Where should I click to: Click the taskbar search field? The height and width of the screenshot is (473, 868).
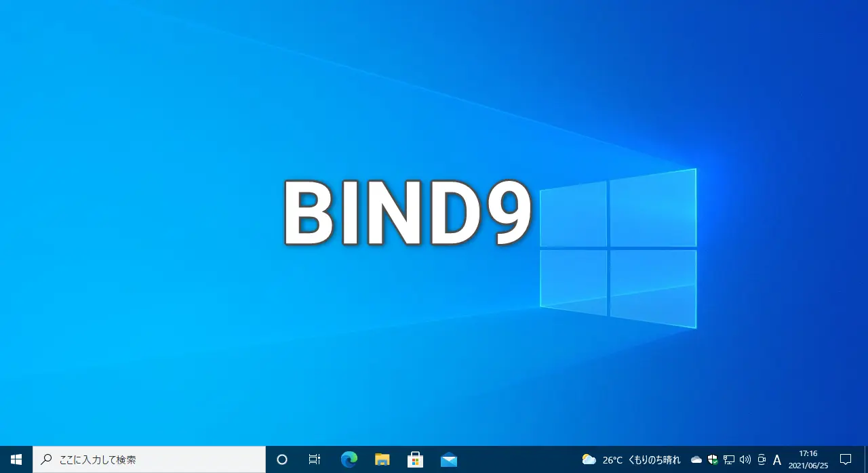coord(149,459)
